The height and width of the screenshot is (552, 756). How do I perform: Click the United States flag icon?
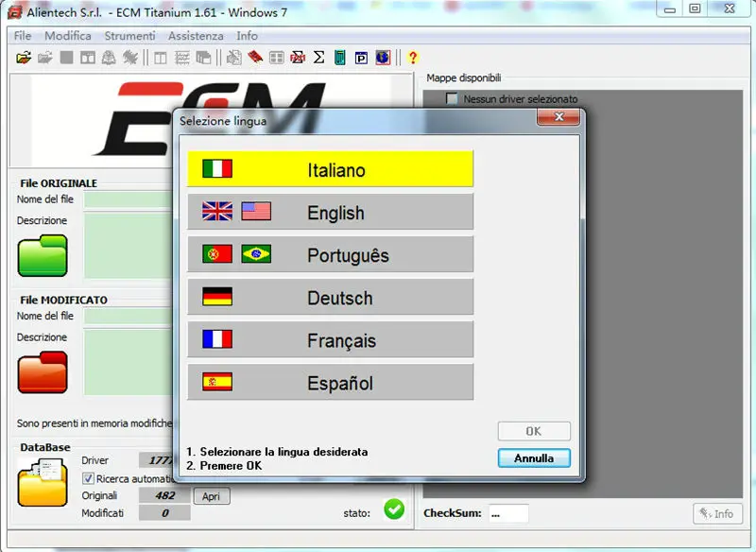(256, 211)
